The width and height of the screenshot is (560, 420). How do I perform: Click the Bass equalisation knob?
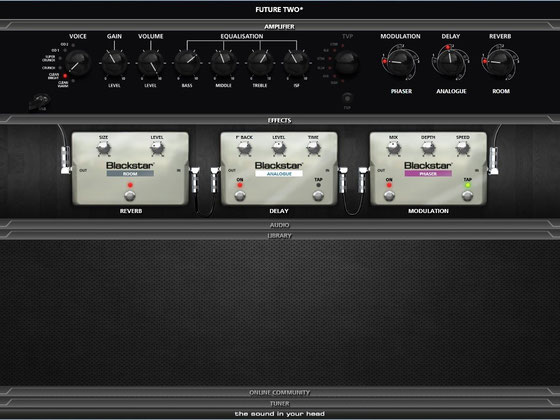187,63
